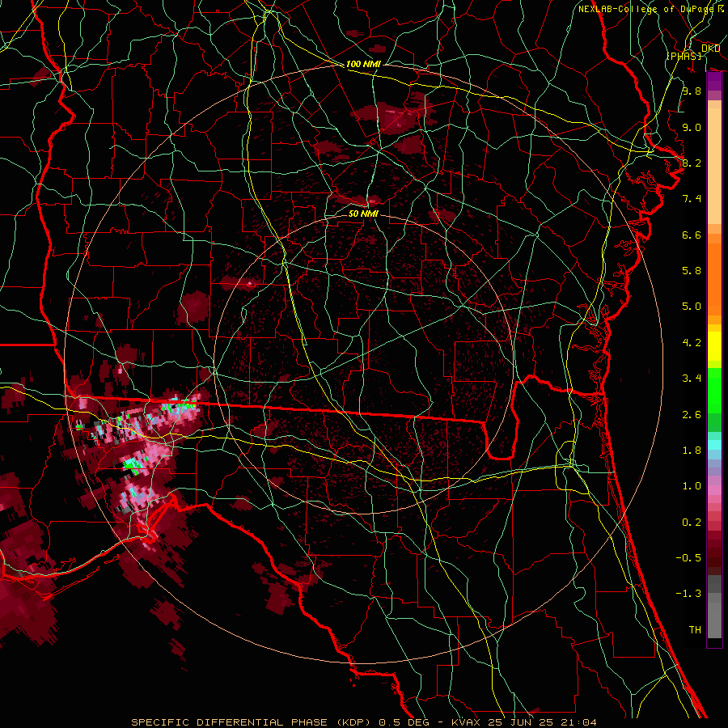Click the "9.8" legend value
Image resolution: width=728 pixels, height=728 pixels.
coord(692,91)
